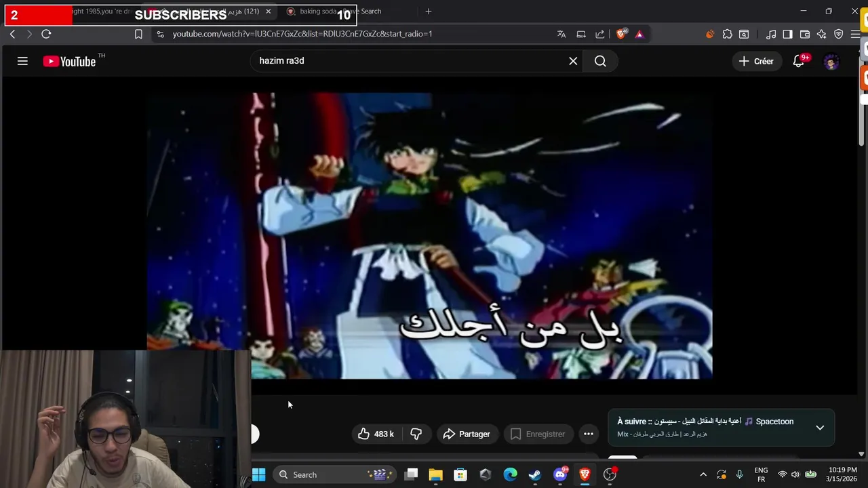Run search with the magnifier button
Screen dimensions: 868x488
pos(600,61)
